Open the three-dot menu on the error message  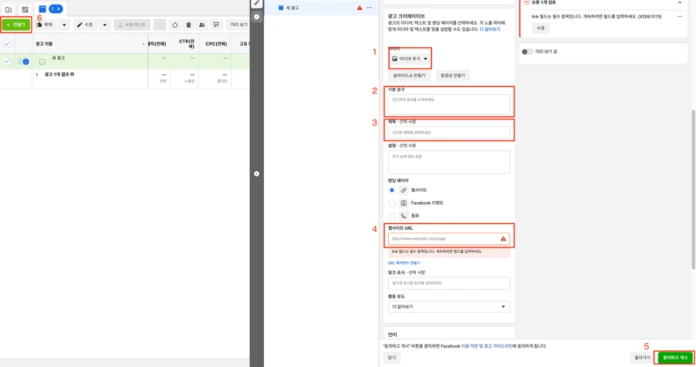pyautogui.click(x=680, y=17)
